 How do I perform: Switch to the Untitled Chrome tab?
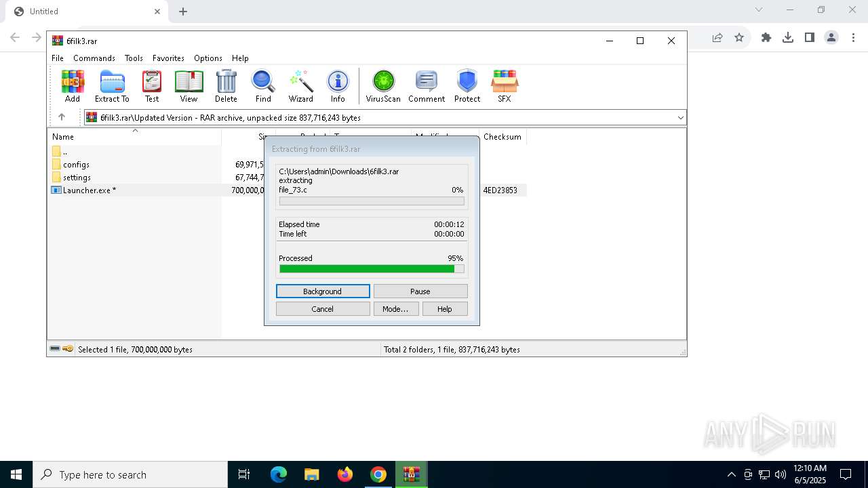(x=87, y=12)
